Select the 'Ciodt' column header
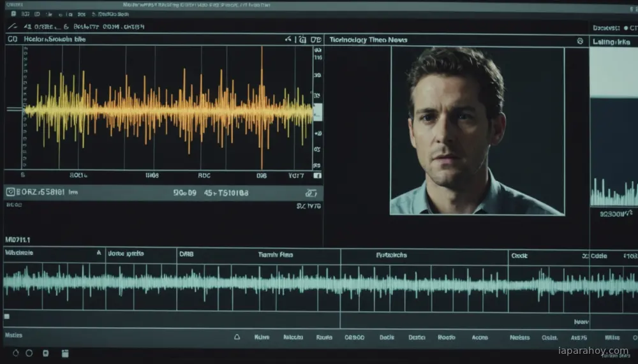 coord(519,256)
